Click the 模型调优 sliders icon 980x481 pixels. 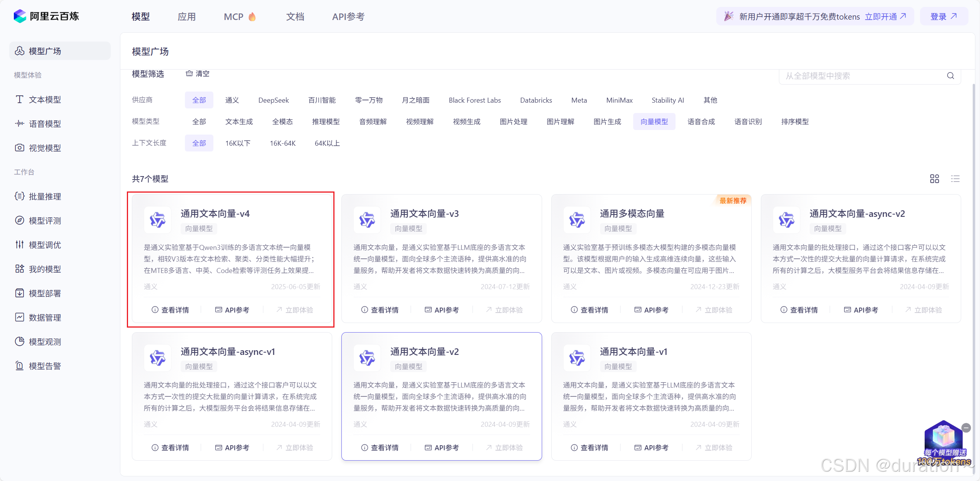click(19, 245)
